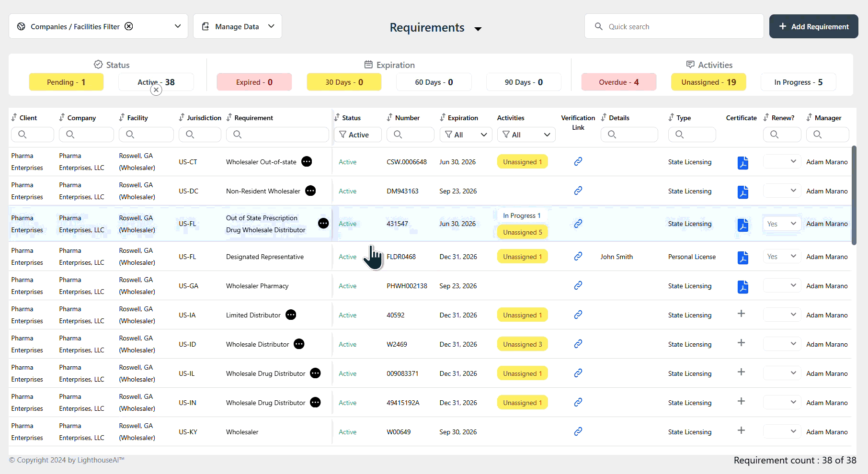Open the verification link for US-CT Wholesaler Out-of-state
The width and height of the screenshot is (868, 474).
pyautogui.click(x=578, y=162)
